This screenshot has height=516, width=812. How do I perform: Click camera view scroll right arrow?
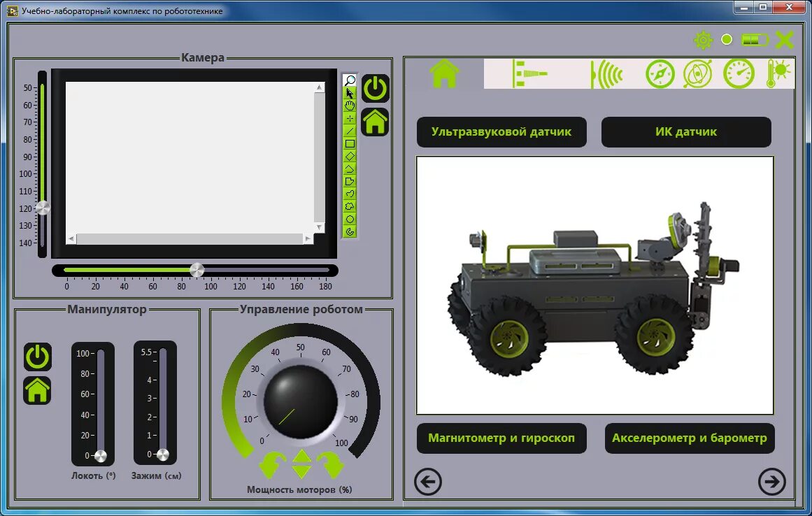[x=308, y=238]
